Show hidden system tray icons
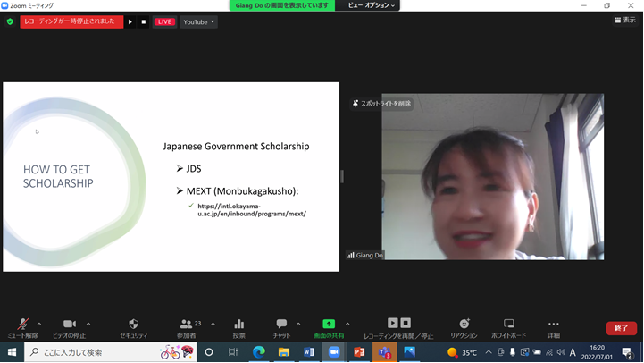Screen dimensions: 644x363 (x=489, y=352)
